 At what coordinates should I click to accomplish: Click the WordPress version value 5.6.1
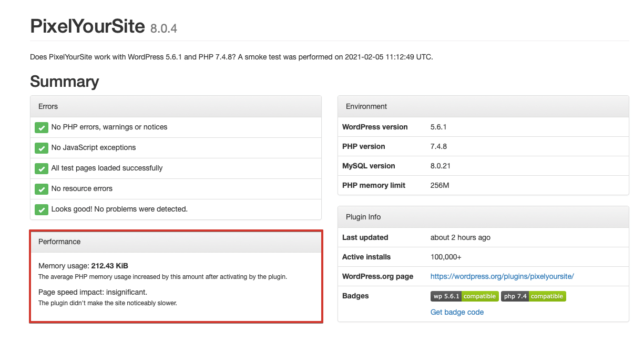(x=438, y=127)
